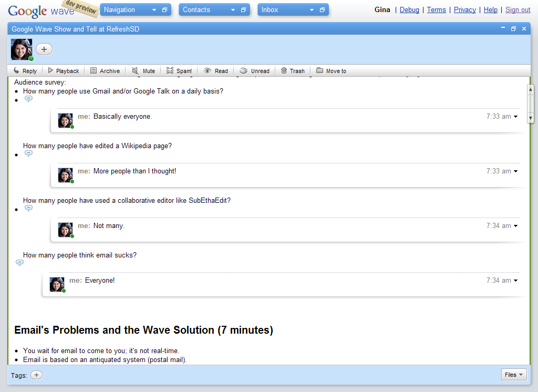The width and height of the screenshot is (538, 392).
Task: Click the 'Email's Problems and the Wave Solution' heading
Action: (143, 330)
